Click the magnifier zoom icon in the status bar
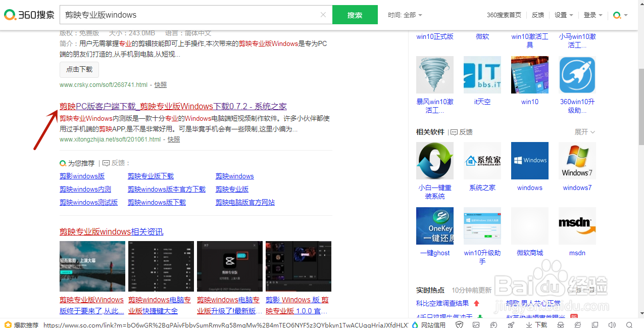This screenshot has height=328, width=644. point(628,324)
